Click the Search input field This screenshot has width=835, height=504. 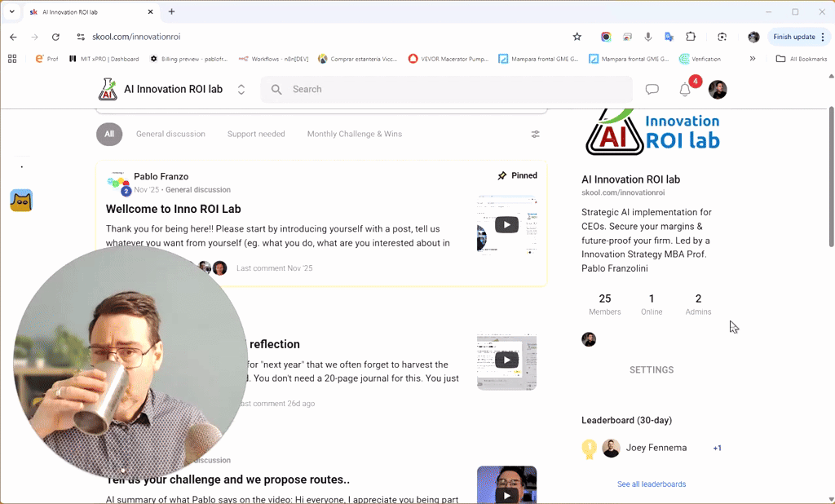pos(446,89)
